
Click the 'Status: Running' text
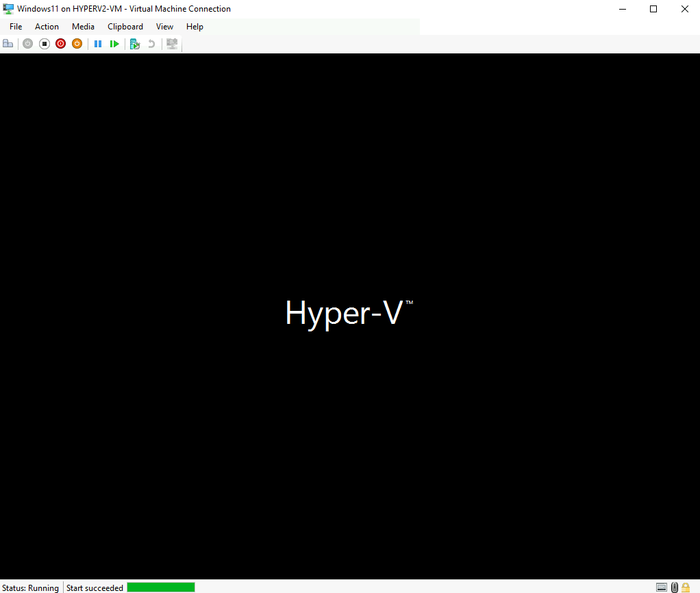(x=30, y=588)
